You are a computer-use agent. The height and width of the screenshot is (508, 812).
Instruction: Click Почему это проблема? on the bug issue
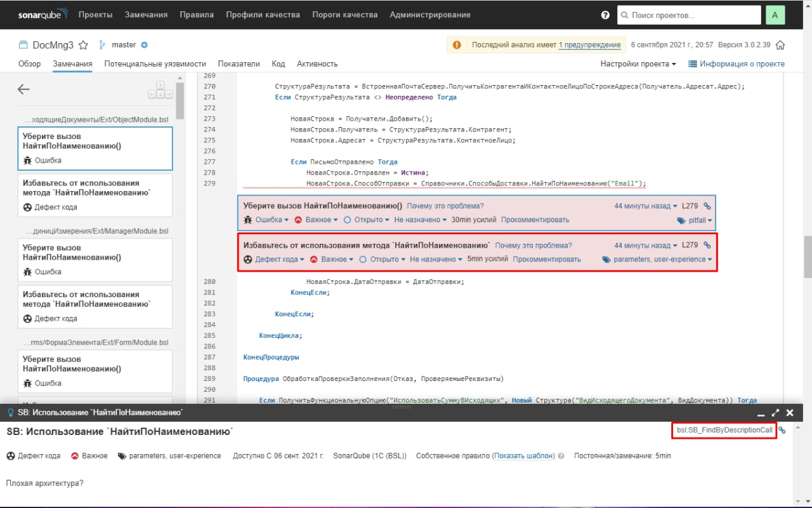tap(445, 206)
